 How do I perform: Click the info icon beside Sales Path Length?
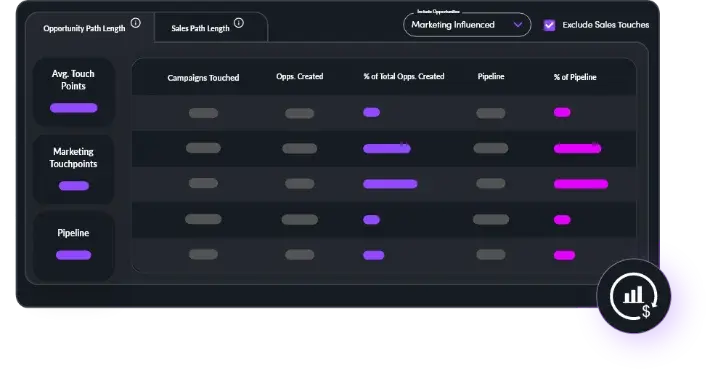239,23
